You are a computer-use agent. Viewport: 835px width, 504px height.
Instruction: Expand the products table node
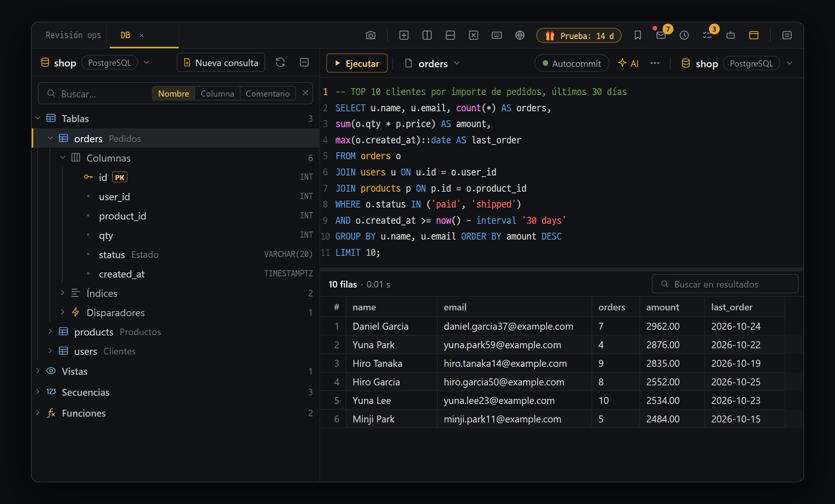(50, 332)
